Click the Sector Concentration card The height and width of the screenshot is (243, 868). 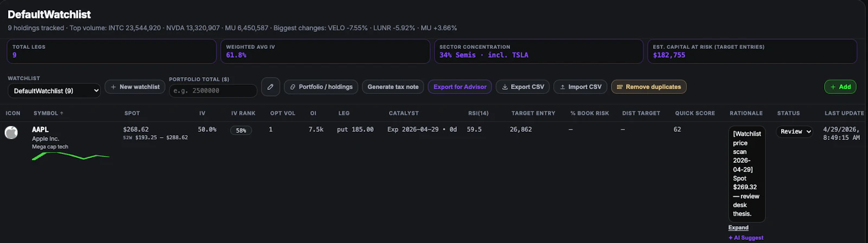pyautogui.click(x=539, y=51)
